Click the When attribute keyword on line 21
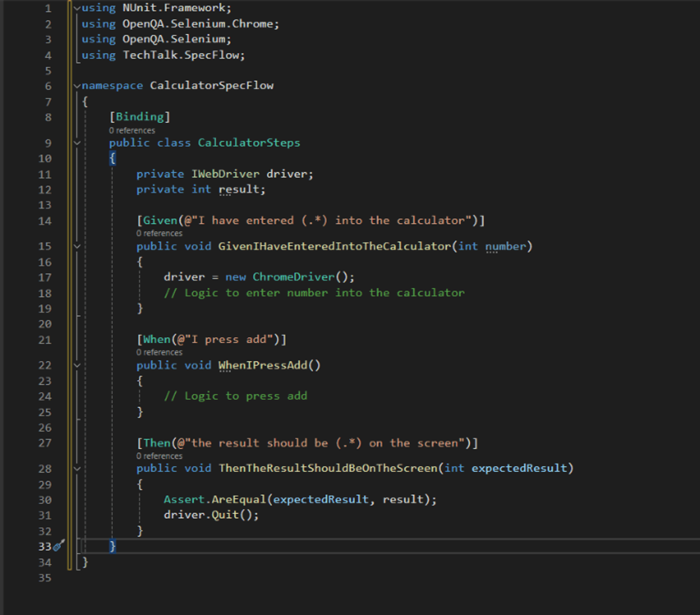Screen dimensions: 700x615 pyautogui.click(x=157, y=339)
